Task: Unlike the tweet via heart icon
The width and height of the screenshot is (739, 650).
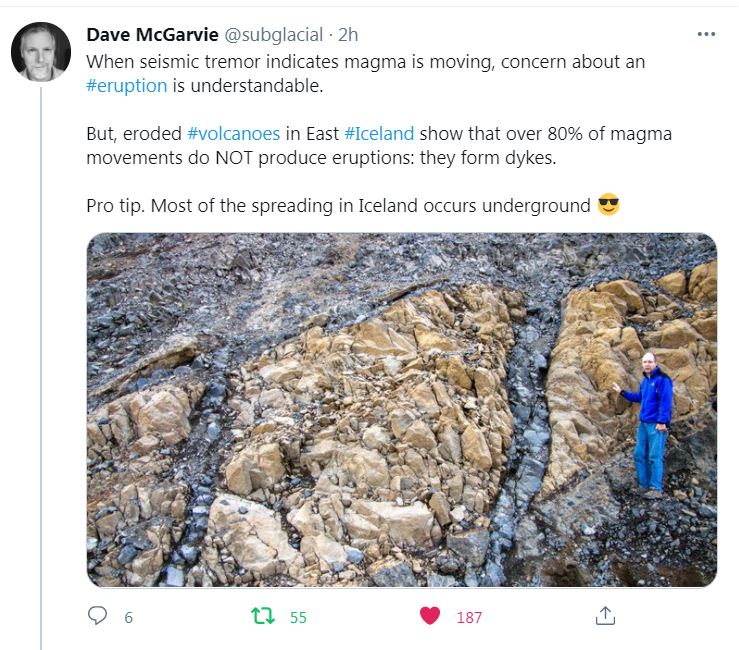Action: click(429, 616)
